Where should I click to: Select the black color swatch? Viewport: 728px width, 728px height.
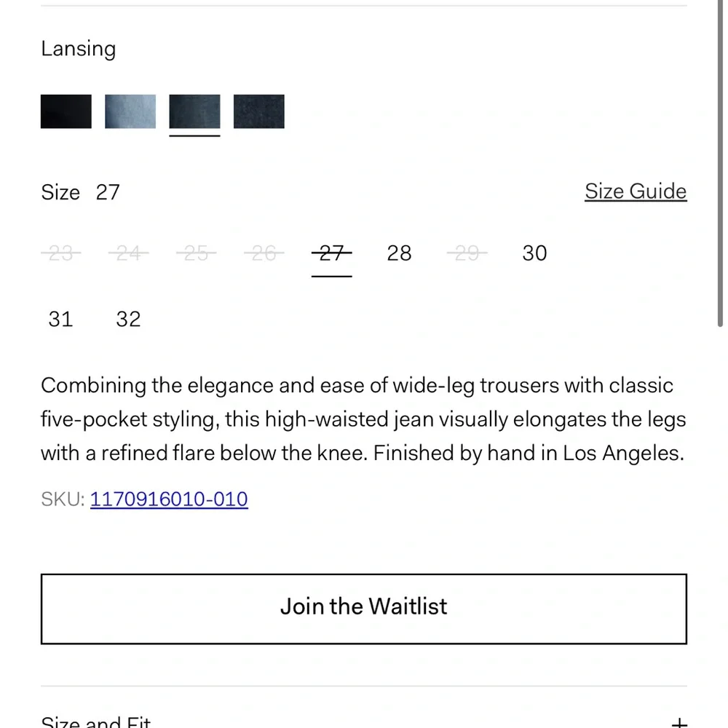click(66, 111)
